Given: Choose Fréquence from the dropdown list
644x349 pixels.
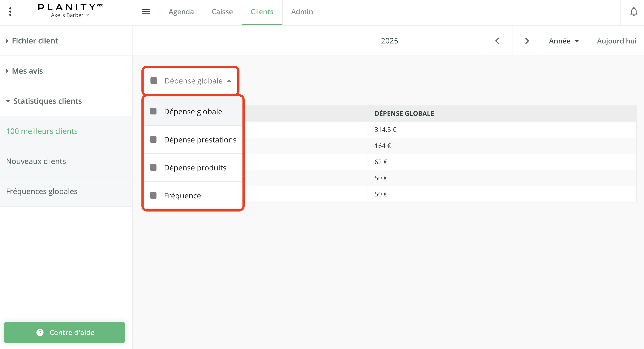Looking at the screenshot, I should (x=182, y=196).
